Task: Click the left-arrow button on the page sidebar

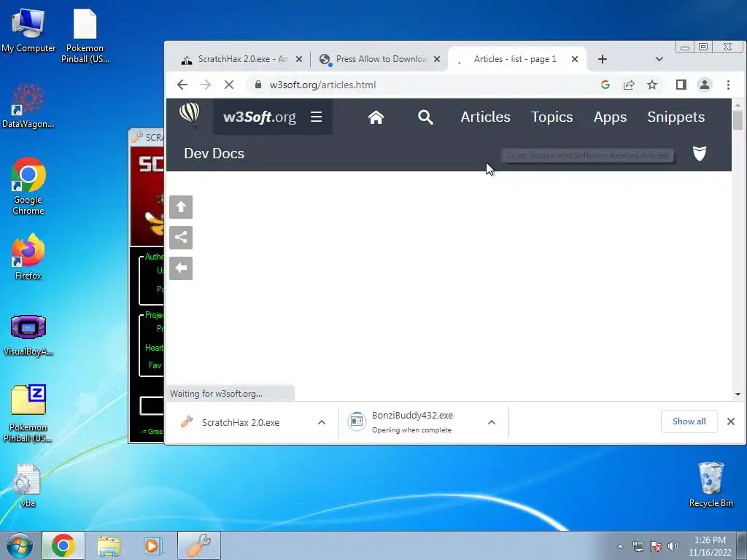Action: coord(181,268)
